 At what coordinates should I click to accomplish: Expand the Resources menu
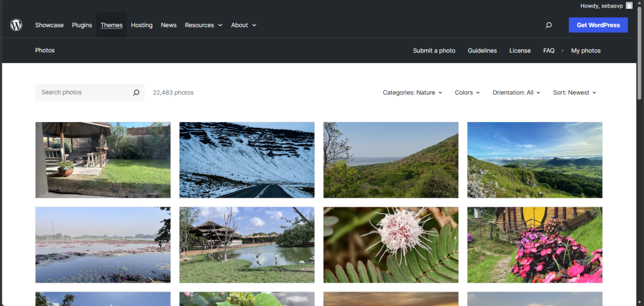tap(203, 25)
